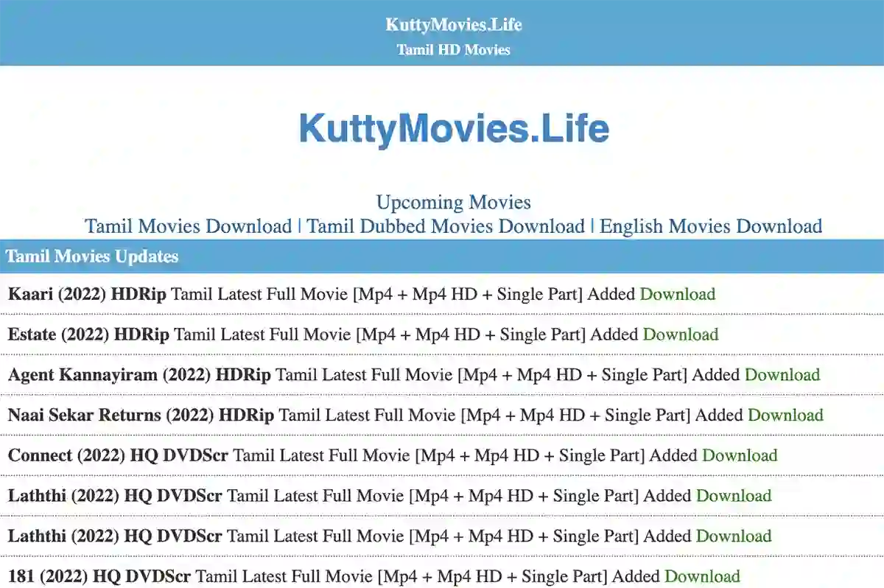Click the large KuttyMovies.Life logo

[454, 129]
